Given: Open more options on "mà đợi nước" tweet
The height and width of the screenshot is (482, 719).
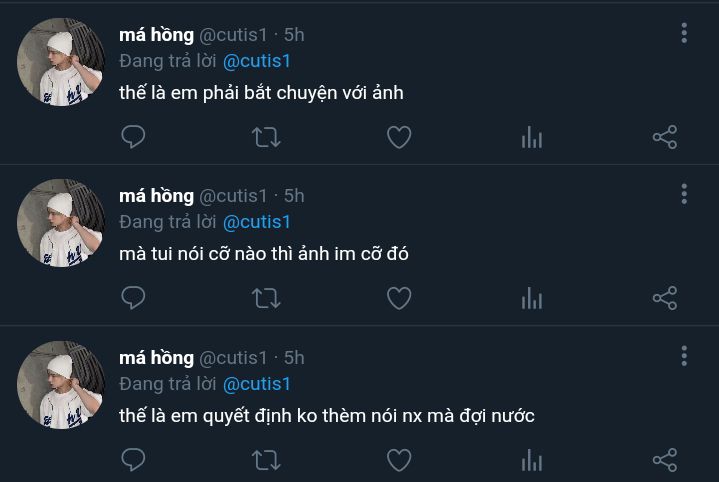Looking at the screenshot, I should coord(684,356).
